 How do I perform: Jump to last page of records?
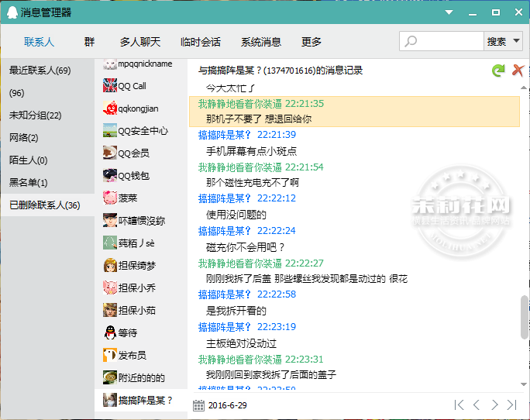(511, 405)
